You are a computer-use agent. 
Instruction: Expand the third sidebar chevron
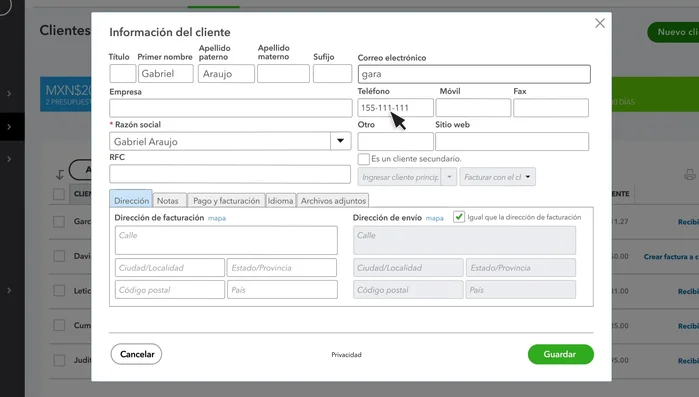pos(9,159)
